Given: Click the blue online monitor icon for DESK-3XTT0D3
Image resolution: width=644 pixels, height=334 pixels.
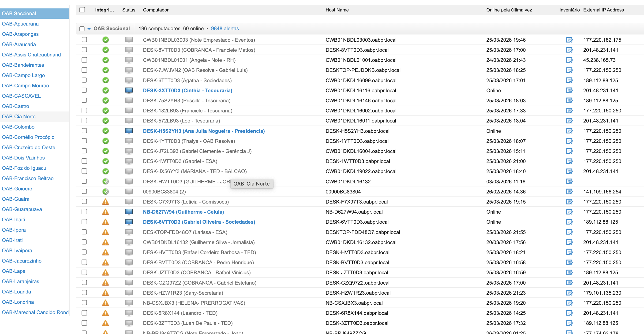Looking at the screenshot, I should click(x=129, y=90).
